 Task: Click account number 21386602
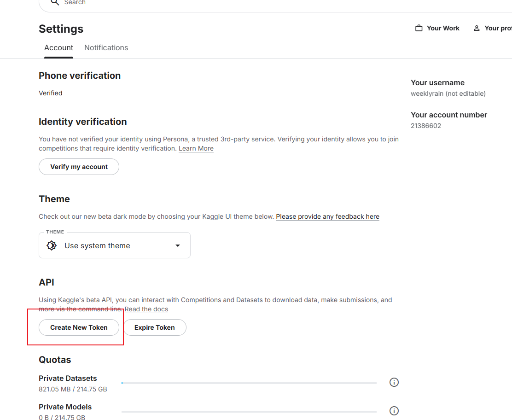[x=426, y=126]
